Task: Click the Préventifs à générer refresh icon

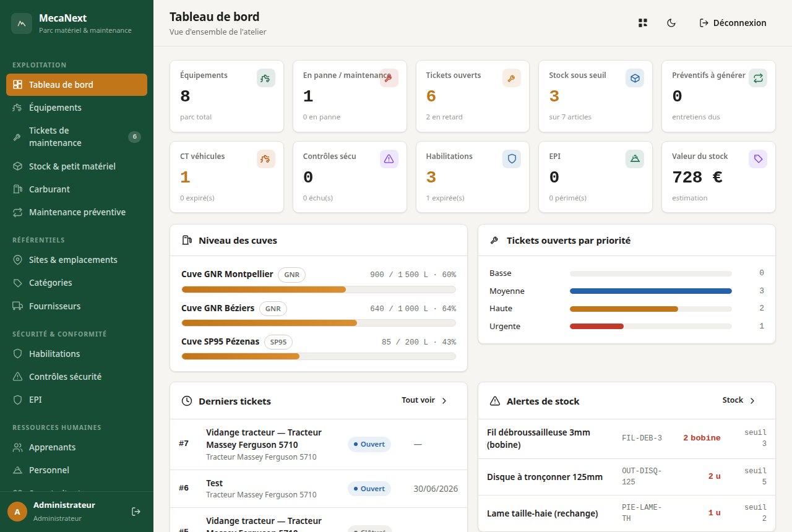Action: pos(758,78)
